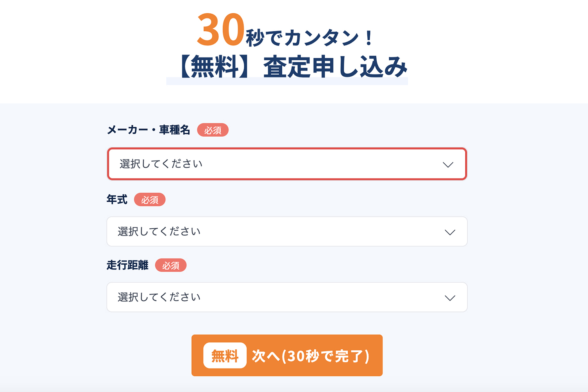This screenshot has width=588, height=392.
Task: Open the 年式 selection dropdown
Action: (x=287, y=231)
